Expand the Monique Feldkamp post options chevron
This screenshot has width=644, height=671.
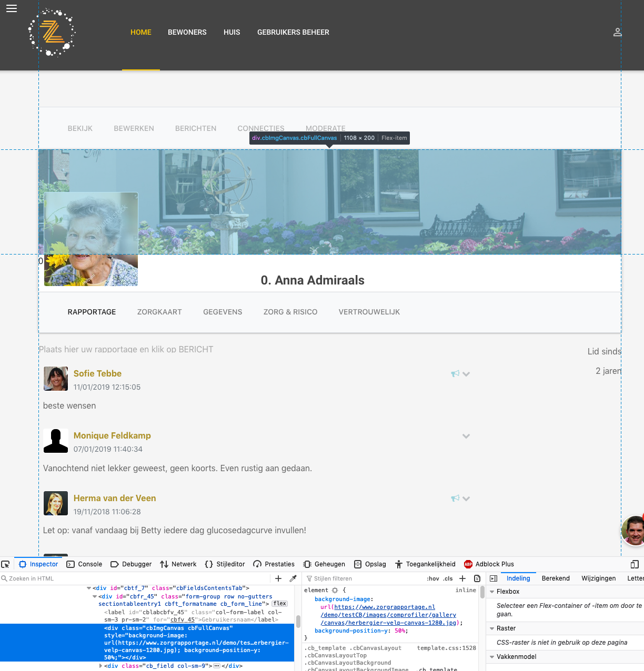pyautogui.click(x=466, y=436)
